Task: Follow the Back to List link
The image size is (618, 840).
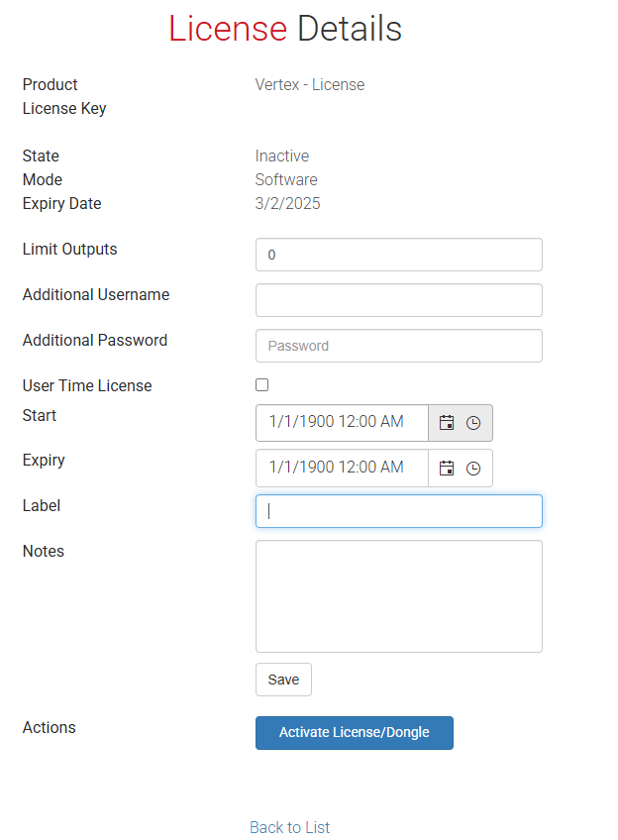Action: click(289, 827)
